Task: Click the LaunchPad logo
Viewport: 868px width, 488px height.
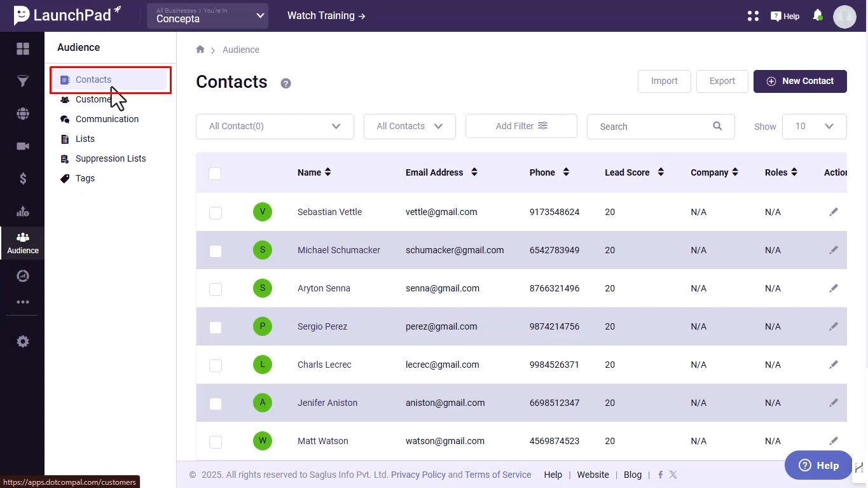Action: (67, 15)
